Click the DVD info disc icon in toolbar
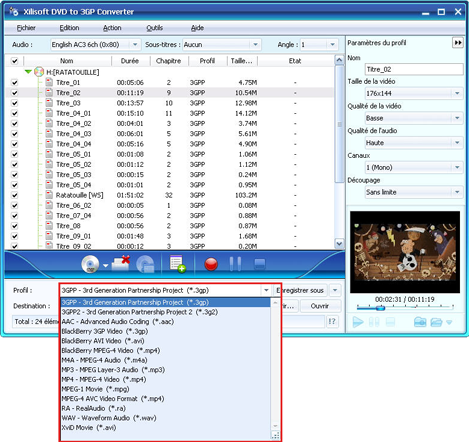Image resolution: width=469 pixels, height=442 pixels. click(146, 264)
